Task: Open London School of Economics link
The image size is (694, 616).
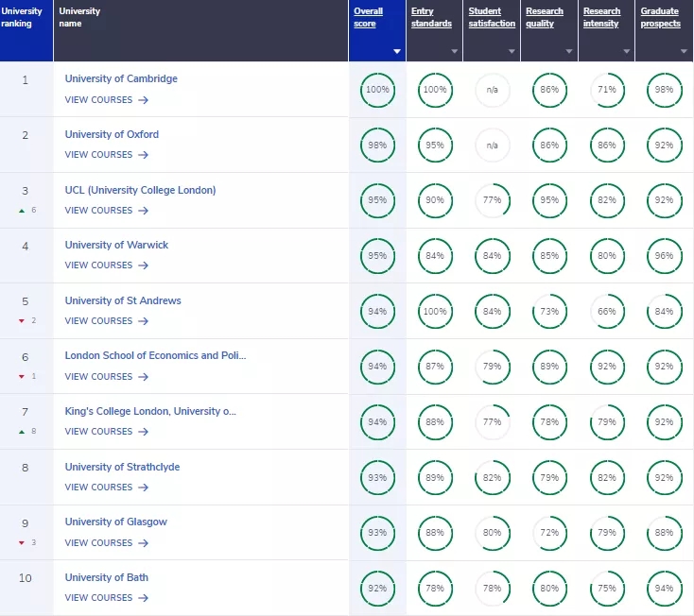Action: pyautogui.click(x=155, y=356)
